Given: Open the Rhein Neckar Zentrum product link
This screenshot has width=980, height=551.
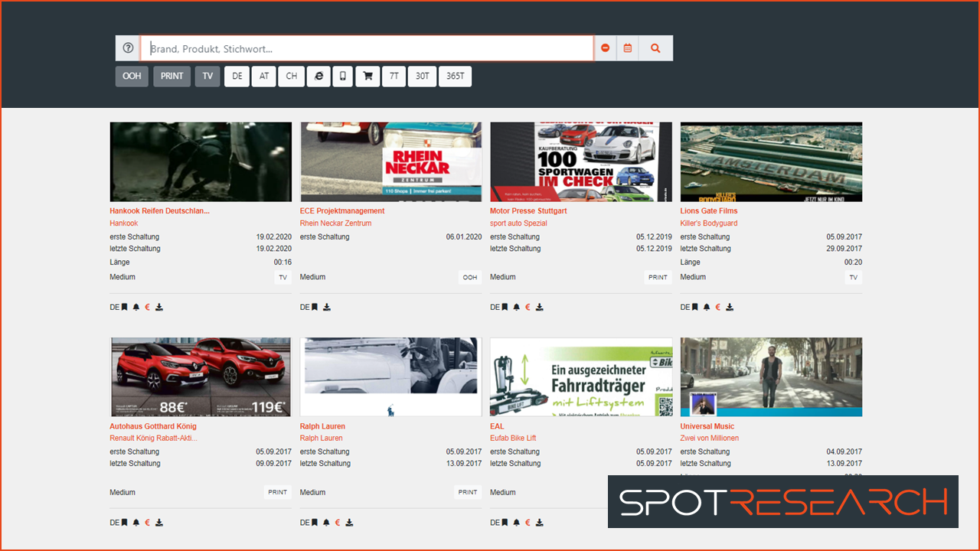Looking at the screenshot, I should [335, 223].
